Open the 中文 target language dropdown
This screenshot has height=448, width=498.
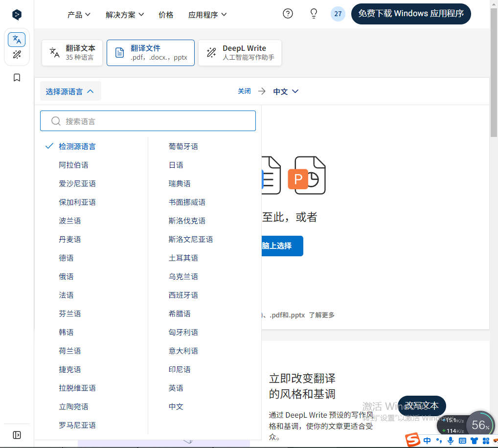tap(286, 91)
